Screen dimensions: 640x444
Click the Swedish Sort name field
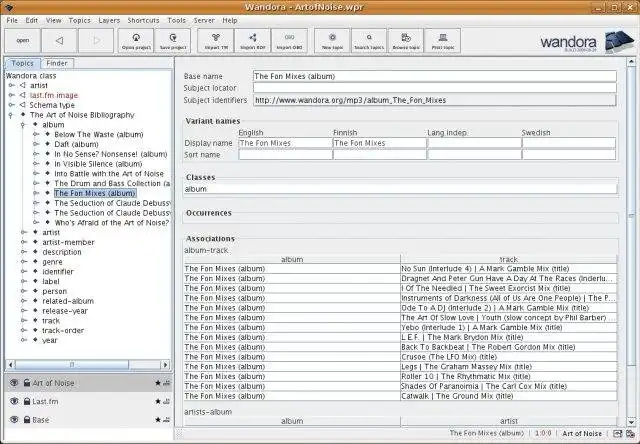click(x=569, y=155)
